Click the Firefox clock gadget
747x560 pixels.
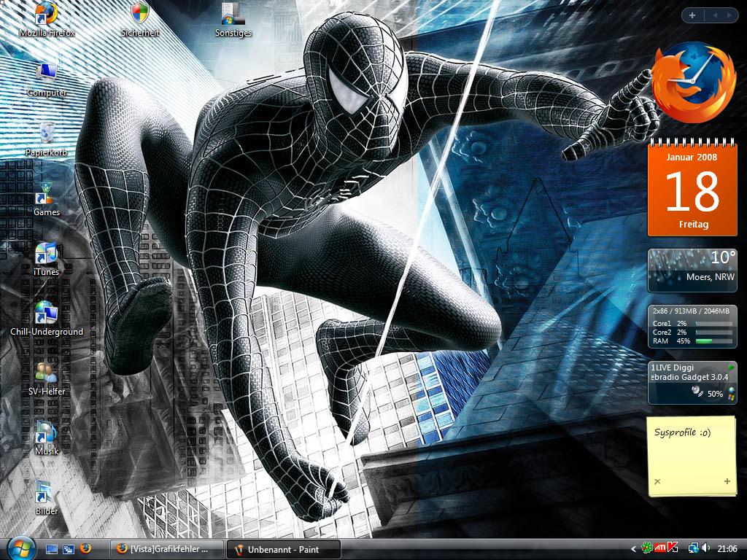[x=693, y=82]
